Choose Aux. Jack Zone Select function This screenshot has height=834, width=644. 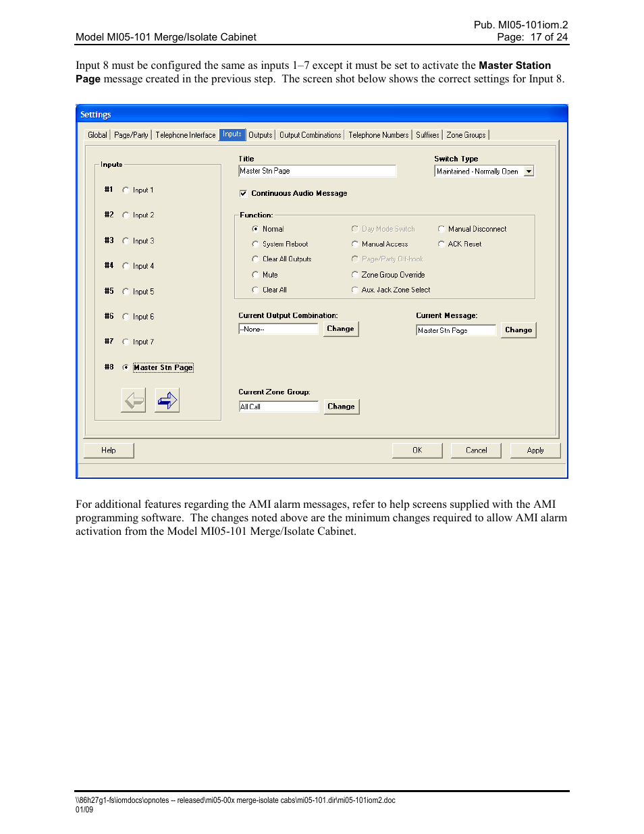tap(355, 290)
